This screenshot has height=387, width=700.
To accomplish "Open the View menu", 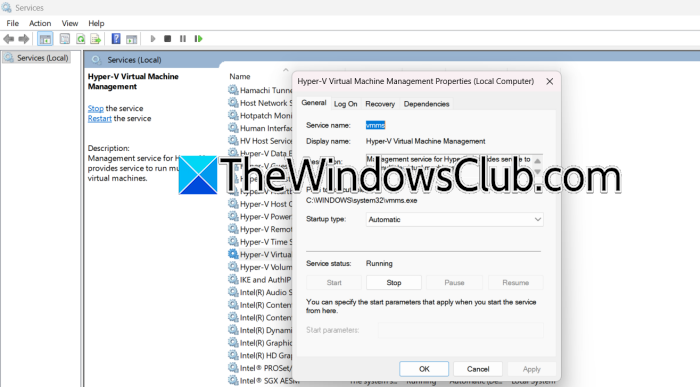I will [70, 23].
